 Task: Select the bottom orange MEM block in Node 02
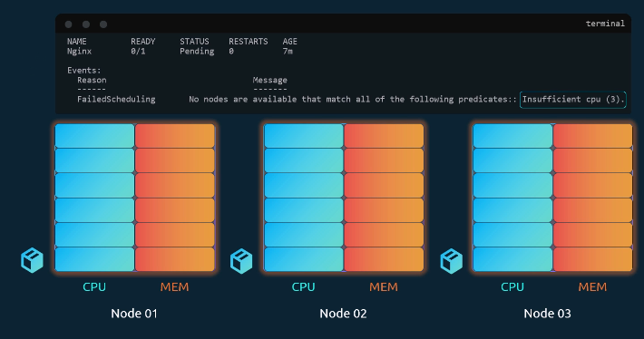pos(384,259)
